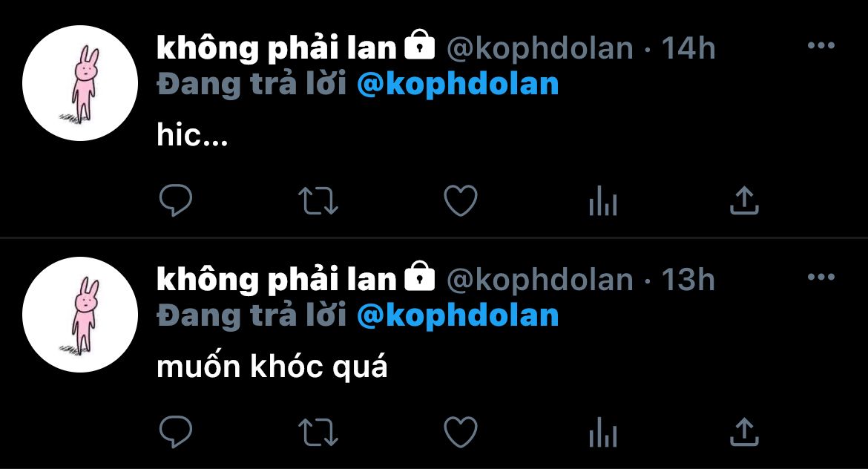
Task: Reply to "muốn khóc quá" tweet
Action: (x=176, y=431)
